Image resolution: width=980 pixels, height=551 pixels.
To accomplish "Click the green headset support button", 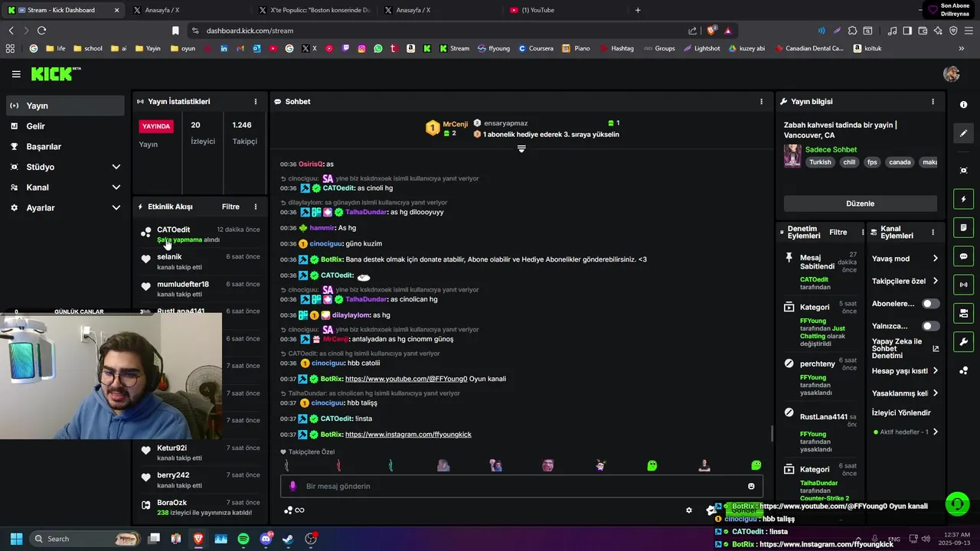I will pyautogui.click(x=957, y=504).
